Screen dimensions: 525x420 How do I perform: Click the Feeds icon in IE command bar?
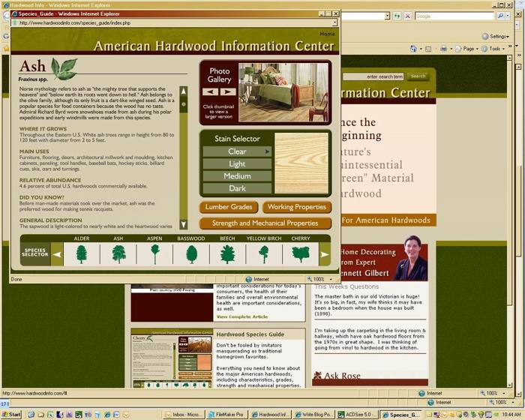click(428, 49)
